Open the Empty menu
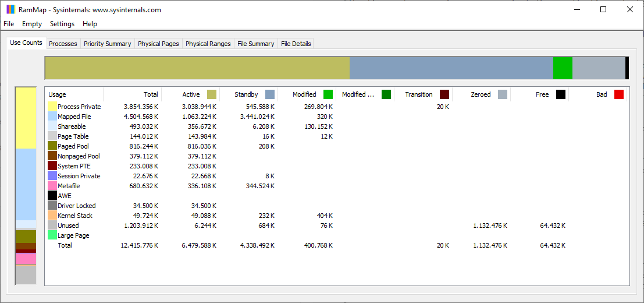 point(32,24)
